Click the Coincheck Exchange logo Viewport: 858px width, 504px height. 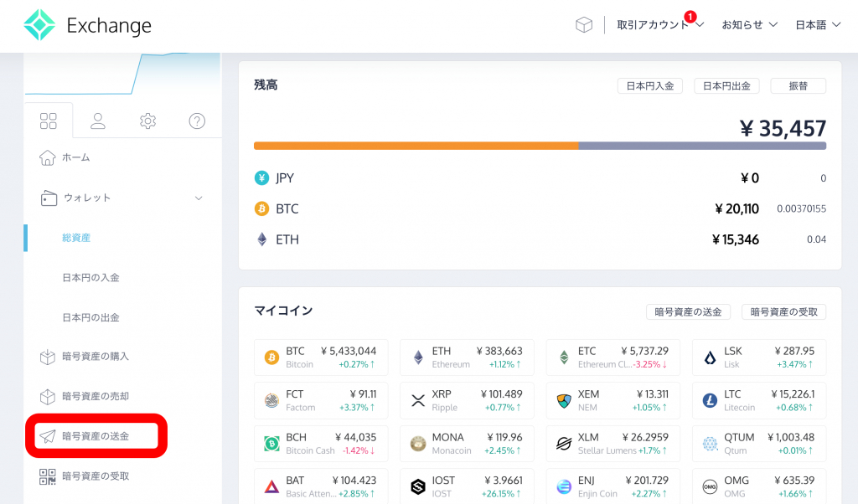click(x=87, y=26)
